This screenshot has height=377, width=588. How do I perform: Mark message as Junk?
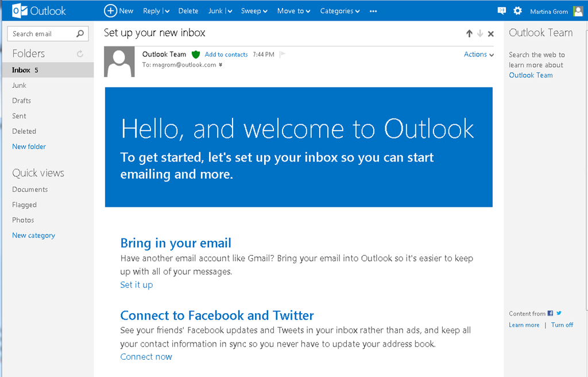pos(216,11)
